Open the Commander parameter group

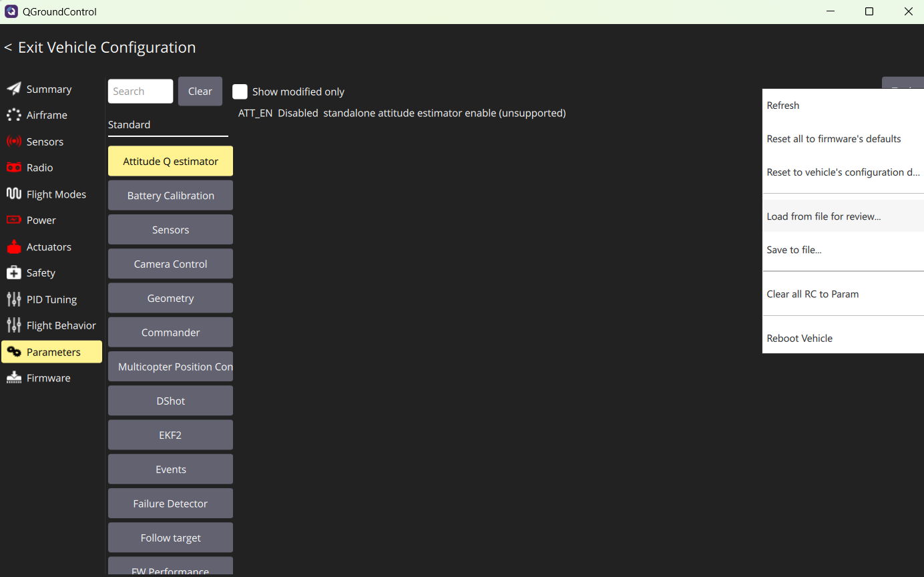(x=170, y=333)
